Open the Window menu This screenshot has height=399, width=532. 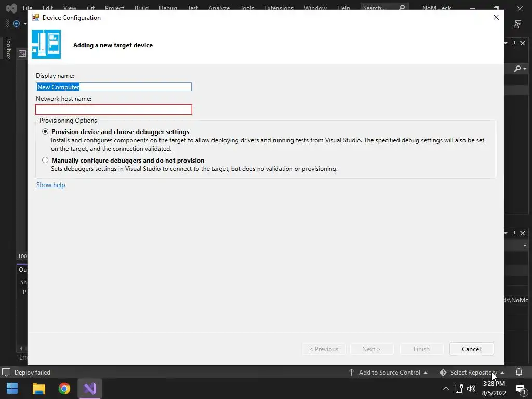coord(315,7)
